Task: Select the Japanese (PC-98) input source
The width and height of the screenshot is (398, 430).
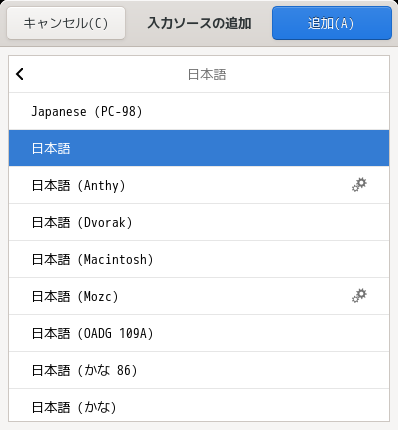Action: click(x=199, y=111)
